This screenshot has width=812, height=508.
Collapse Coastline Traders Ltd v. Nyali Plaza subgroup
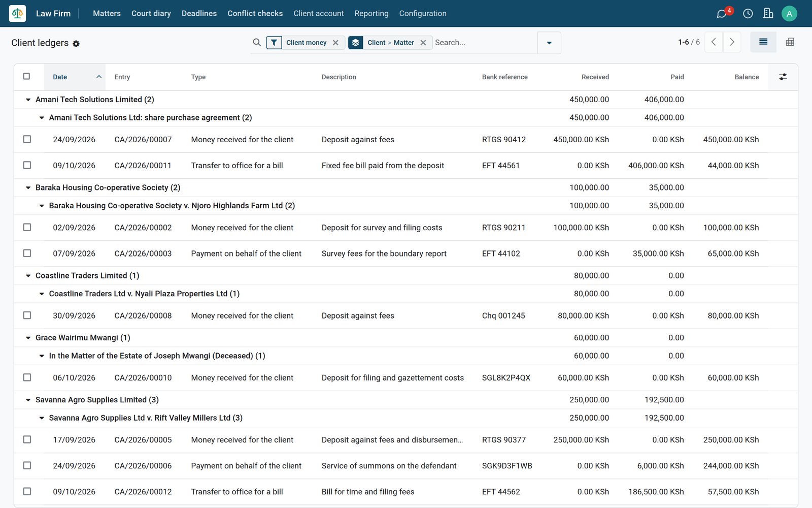pos(42,294)
